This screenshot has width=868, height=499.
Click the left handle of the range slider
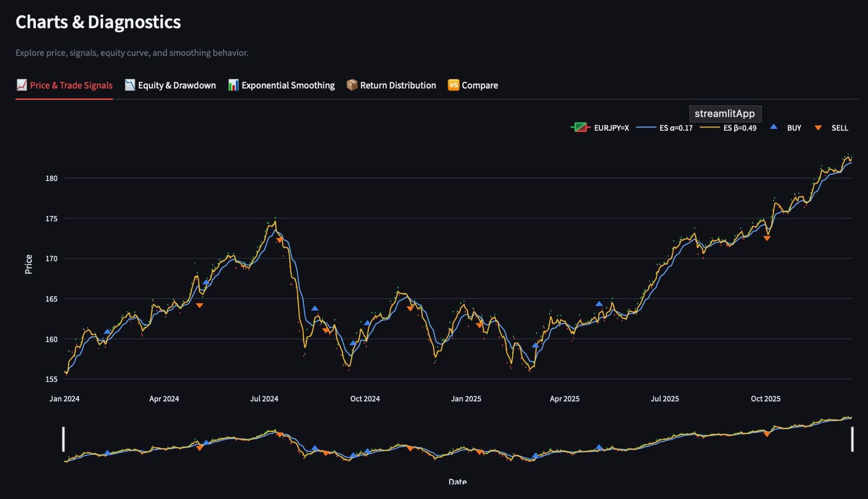[63, 439]
